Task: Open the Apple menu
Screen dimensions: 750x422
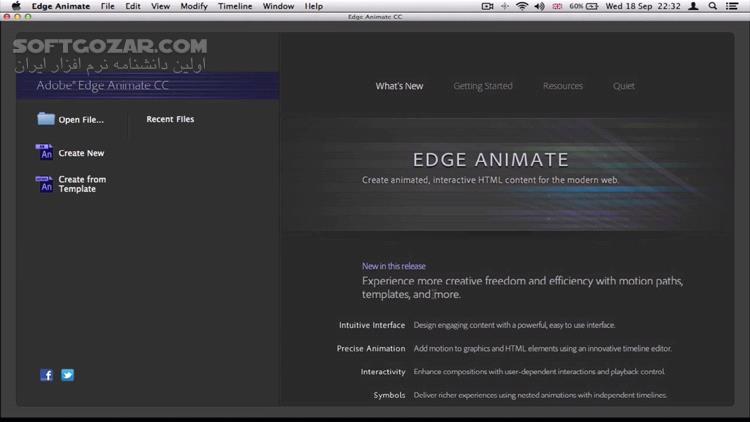Action: (x=16, y=6)
